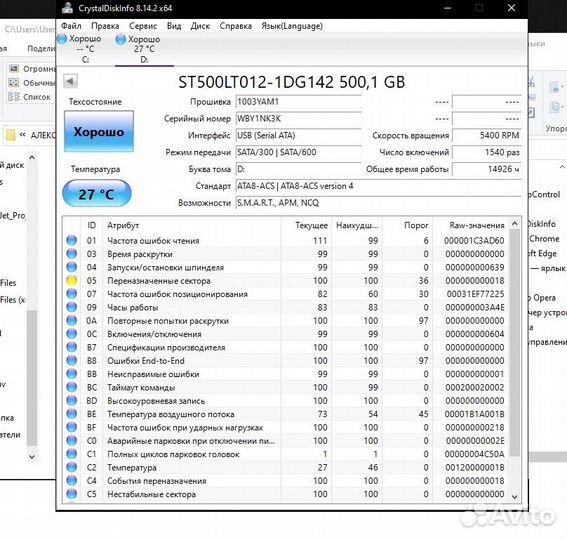Click the total hours value 14926 ч
The width and height of the screenshot is (567, 540).
tap(487, 169)
